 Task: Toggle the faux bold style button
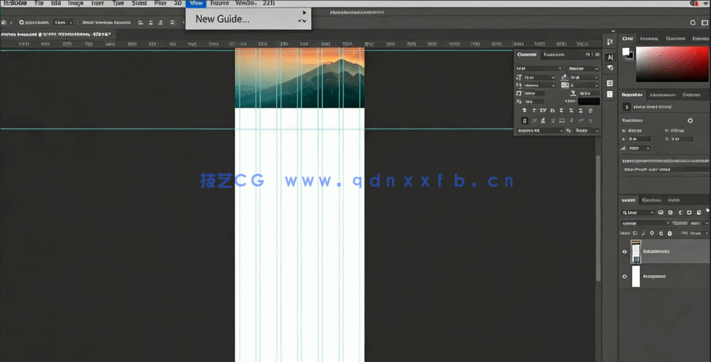click(x=525, y=110)
